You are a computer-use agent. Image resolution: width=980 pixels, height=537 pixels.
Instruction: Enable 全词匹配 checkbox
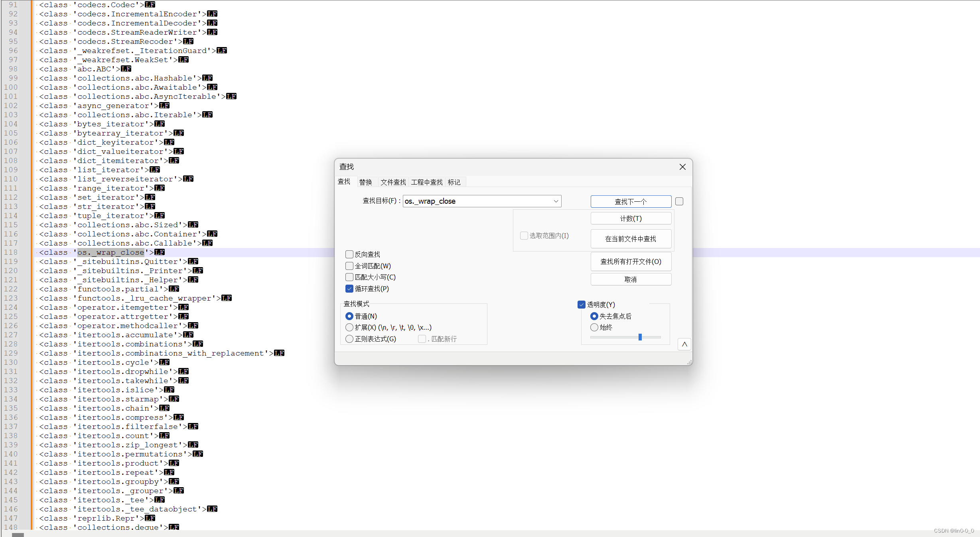tap(349, 266)
